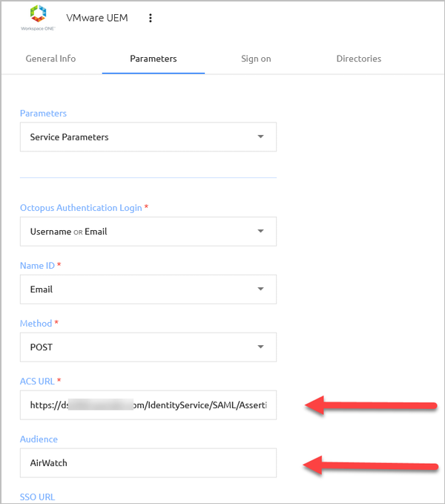The image size is (445, 504).
Task: Click the Name ID label
Action: [37, 266]
